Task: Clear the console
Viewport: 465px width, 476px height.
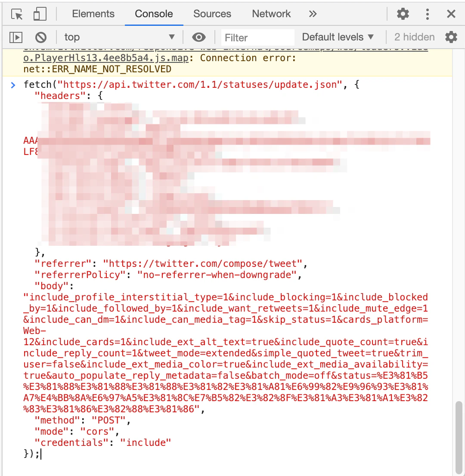Action: pyautogui.click(x=41, y=37)
